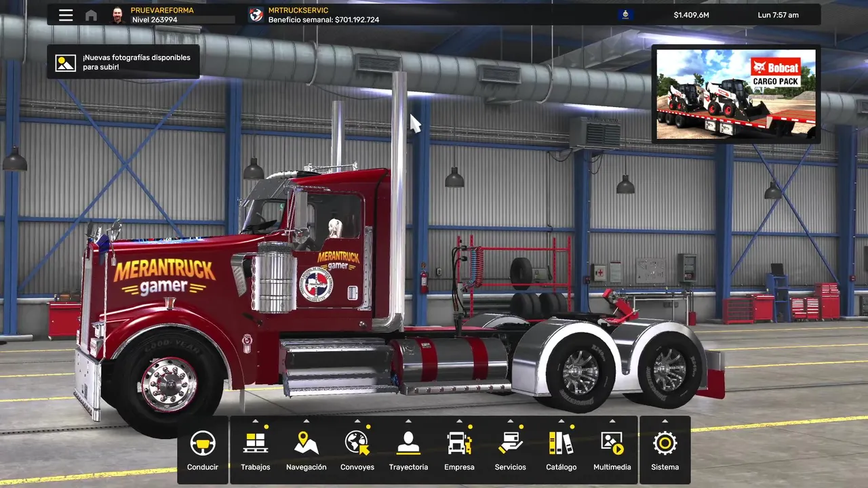868x488 pixels.
Task: Click the Convoyes label
Action: click(357, 467)
